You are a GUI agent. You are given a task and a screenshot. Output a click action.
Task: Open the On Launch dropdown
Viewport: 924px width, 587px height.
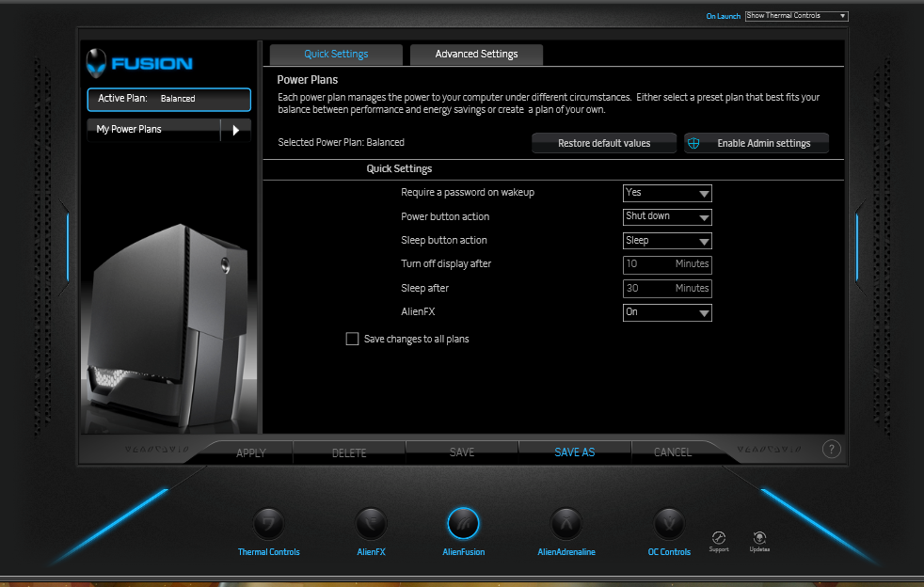[x=796, y=16]
